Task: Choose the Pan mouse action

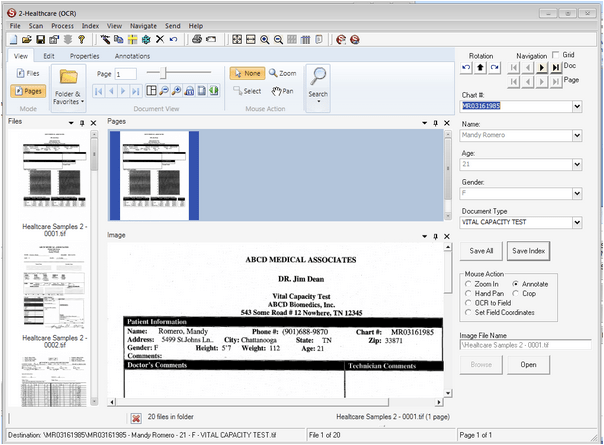Action: click(282, 91)
